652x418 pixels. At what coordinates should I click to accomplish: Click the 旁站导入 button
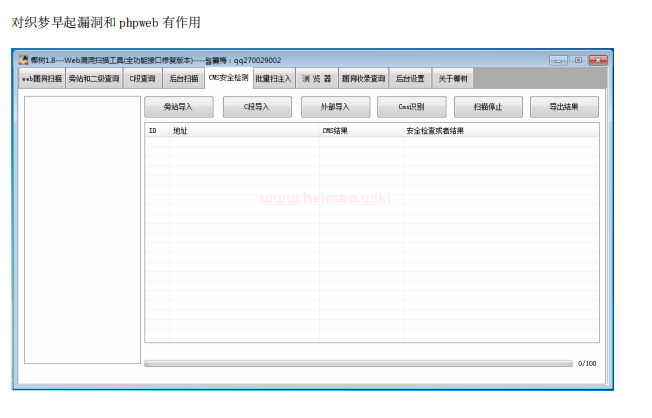tap(179, 106)
